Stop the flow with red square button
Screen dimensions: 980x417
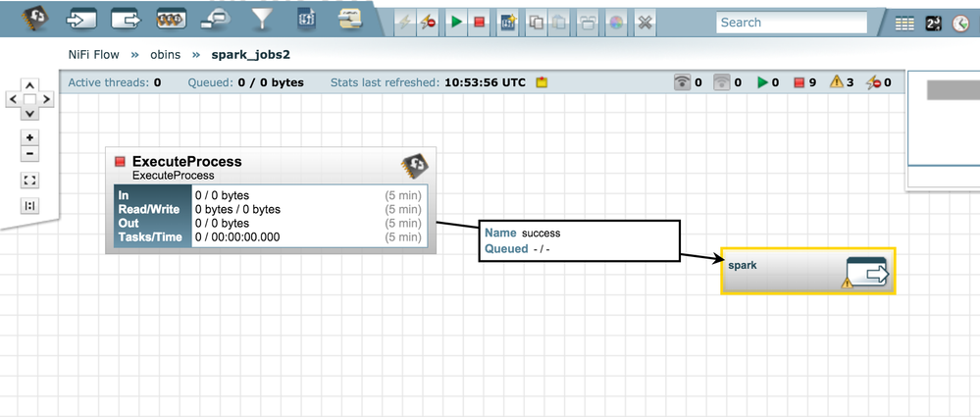[x=480, y=23]
